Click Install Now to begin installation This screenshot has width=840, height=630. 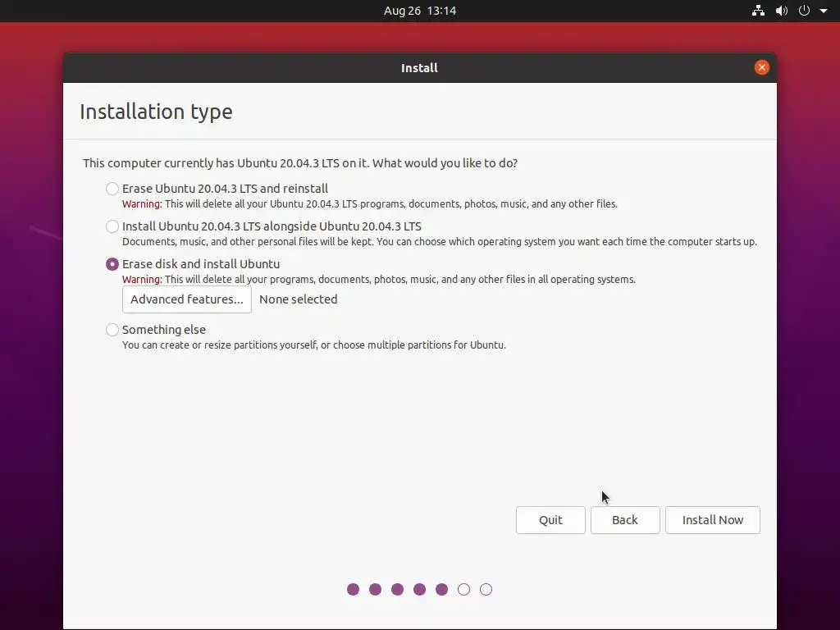[713, 520]
